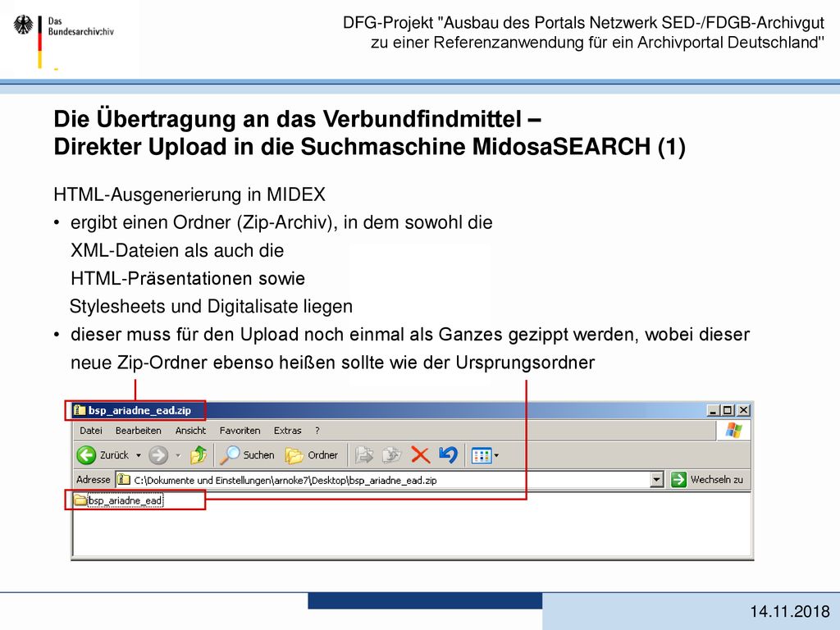840x630 pixels.
Task: Click the red X delete icon
Action: [421, 454]
